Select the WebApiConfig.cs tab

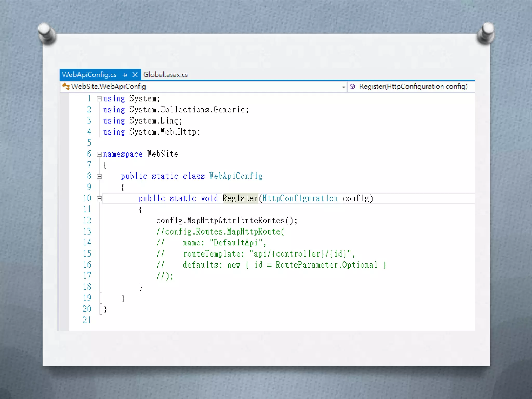[89, 75]
